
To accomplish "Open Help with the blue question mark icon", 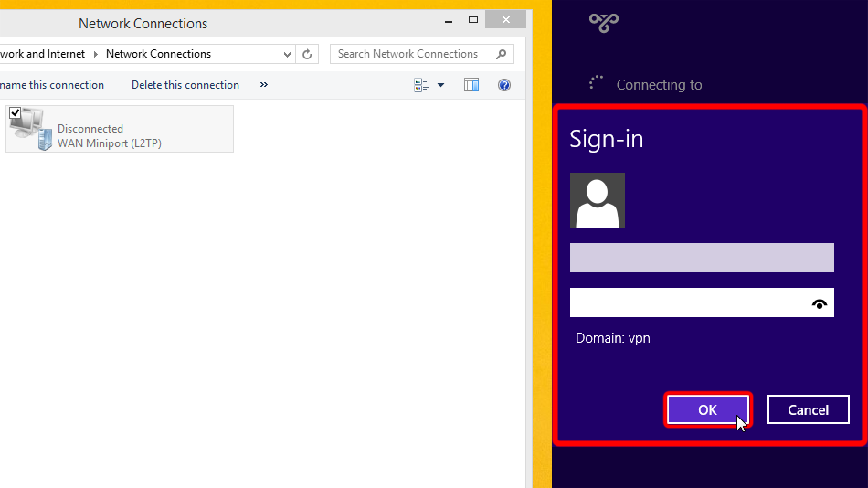I will point(503,85).
